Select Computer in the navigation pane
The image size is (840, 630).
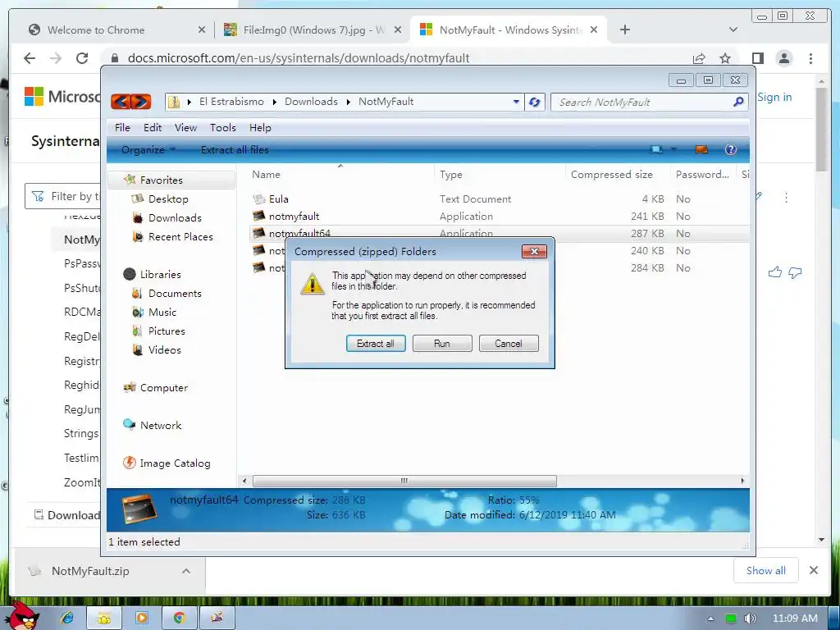tap(163, 388)
